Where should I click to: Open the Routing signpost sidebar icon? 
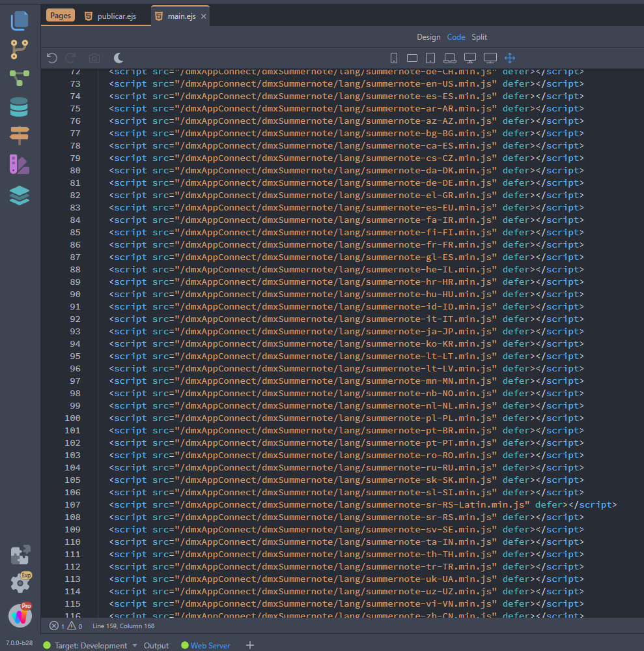pyautogui.click(x=19, y=136)
